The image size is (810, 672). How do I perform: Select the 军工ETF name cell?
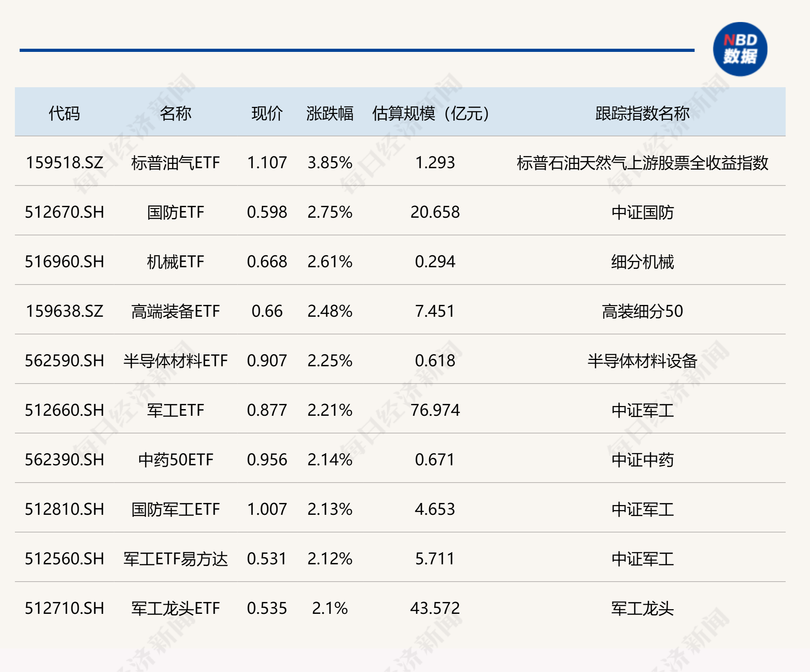point(176,410)
